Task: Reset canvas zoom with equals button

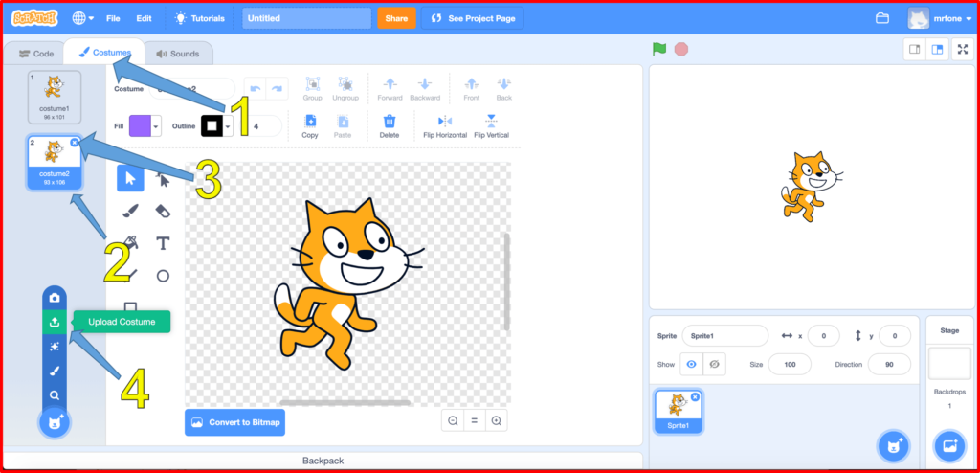Action: [475, 421]
